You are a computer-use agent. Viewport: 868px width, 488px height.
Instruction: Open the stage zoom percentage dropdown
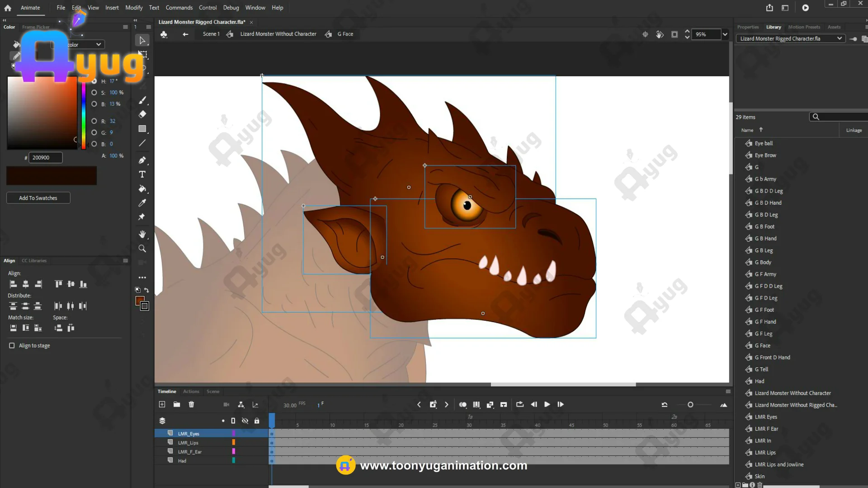tap(725, 34)
